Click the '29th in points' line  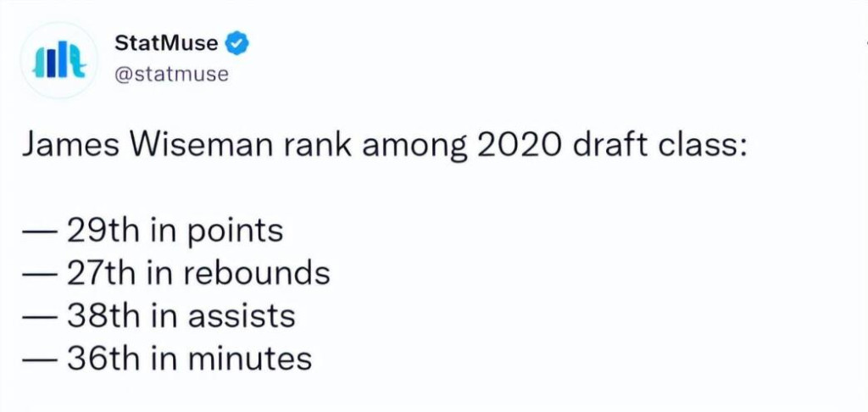(153, 231)
